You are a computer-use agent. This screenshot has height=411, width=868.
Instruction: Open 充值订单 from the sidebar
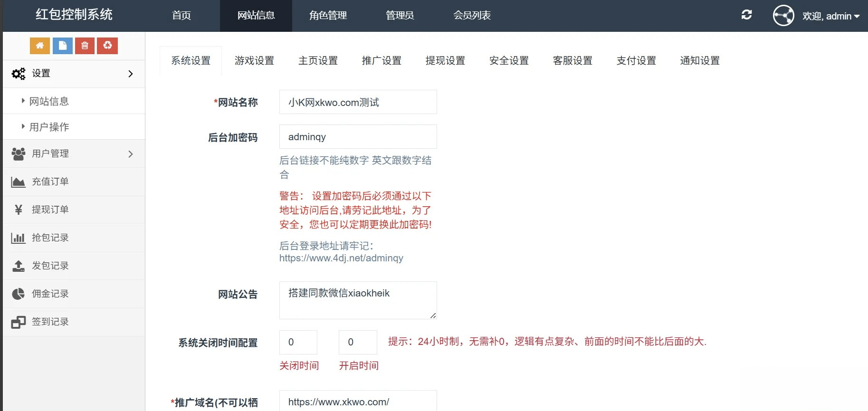(x=50, y=182)
